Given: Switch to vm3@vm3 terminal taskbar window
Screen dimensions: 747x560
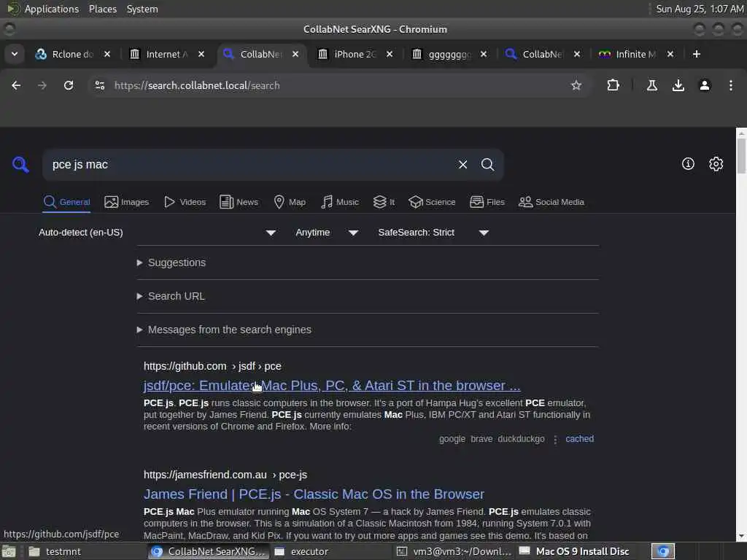Looking at the screenshot, I should 454,551.
